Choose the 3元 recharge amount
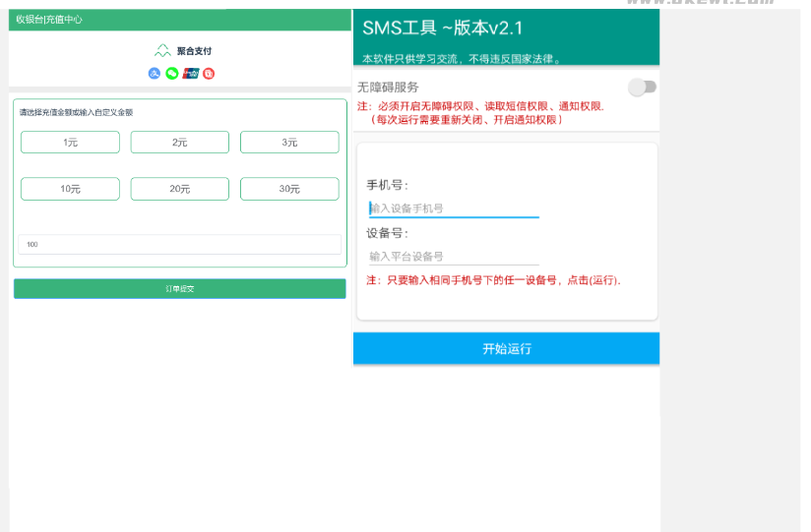 (289, 143)
